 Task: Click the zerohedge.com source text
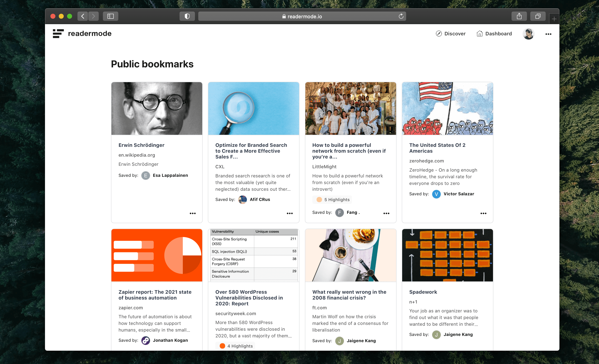pos(426,161)
